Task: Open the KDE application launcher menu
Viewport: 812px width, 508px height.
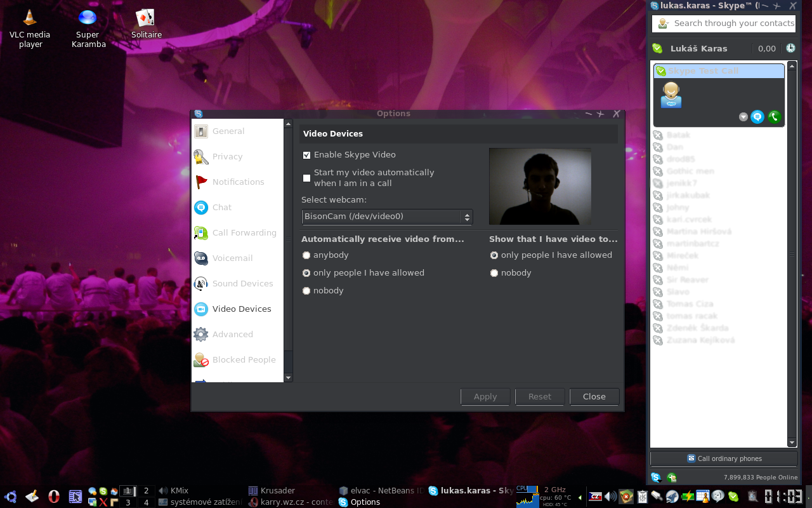Action: tap(10, 497)
